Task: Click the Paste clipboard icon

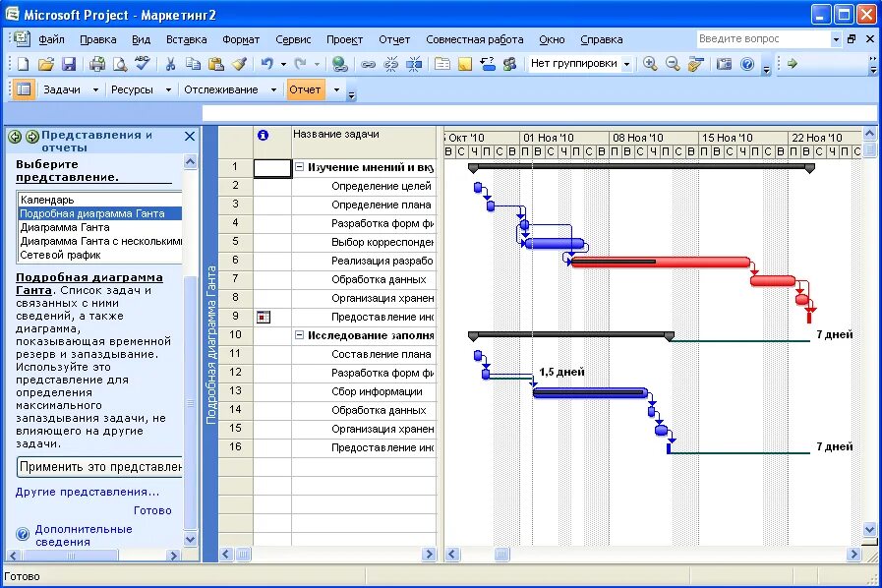Action: coord(216,64)
